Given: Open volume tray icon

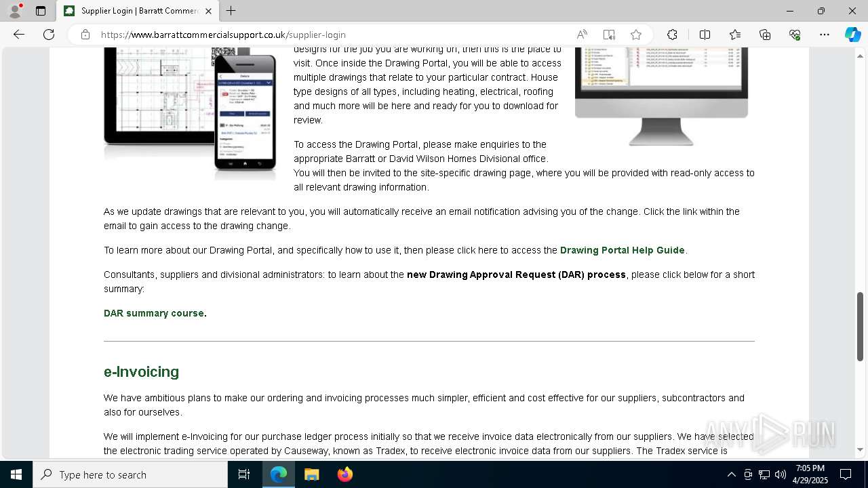Looking at the screenshot, I should click(781, 474).
